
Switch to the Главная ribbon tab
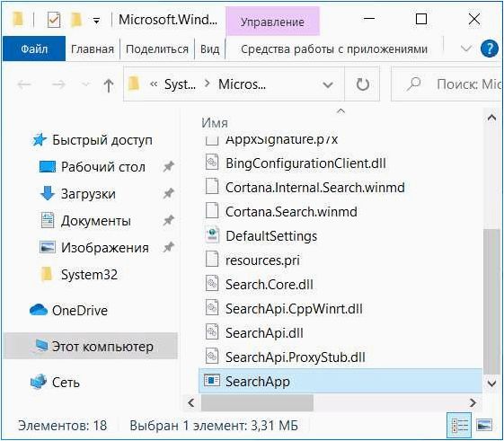93,49
